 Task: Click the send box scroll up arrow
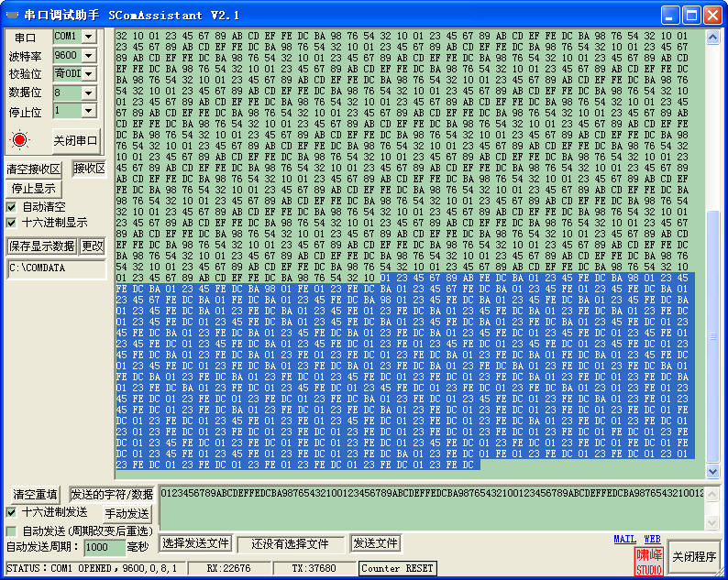coord(712,494)
